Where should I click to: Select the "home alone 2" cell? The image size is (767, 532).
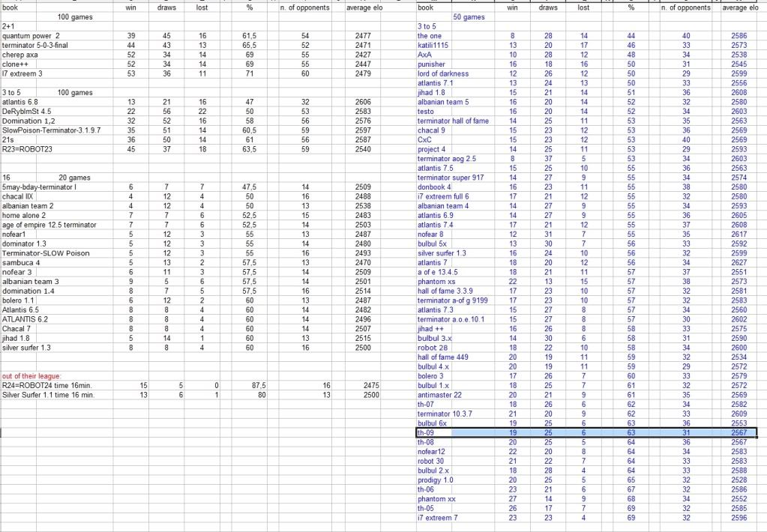tap(24, 216)
